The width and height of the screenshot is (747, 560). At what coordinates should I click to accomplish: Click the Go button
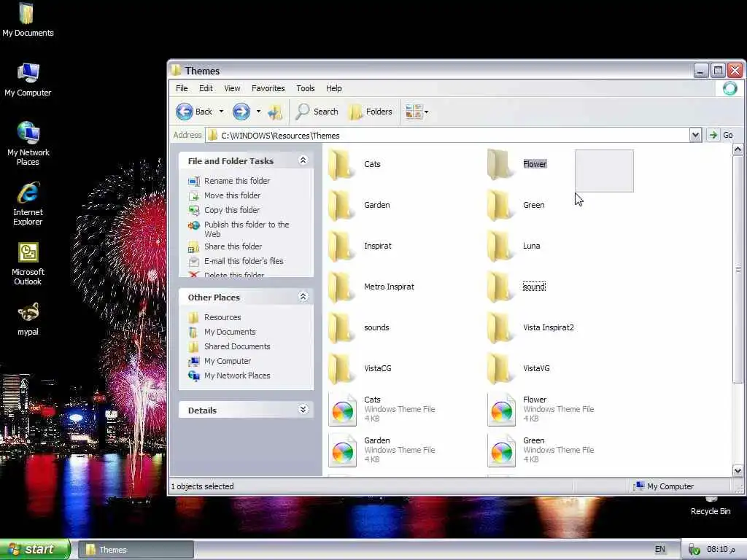[x=721, y=135]
